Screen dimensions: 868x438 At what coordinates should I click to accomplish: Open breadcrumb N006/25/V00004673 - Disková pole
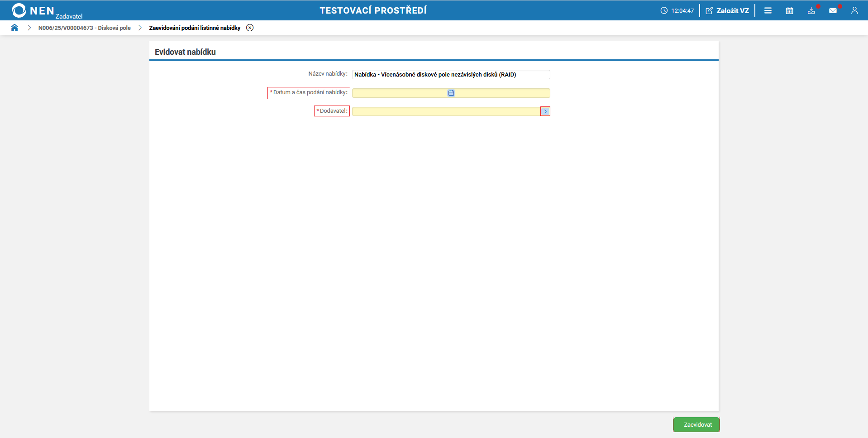coord(85,28)
